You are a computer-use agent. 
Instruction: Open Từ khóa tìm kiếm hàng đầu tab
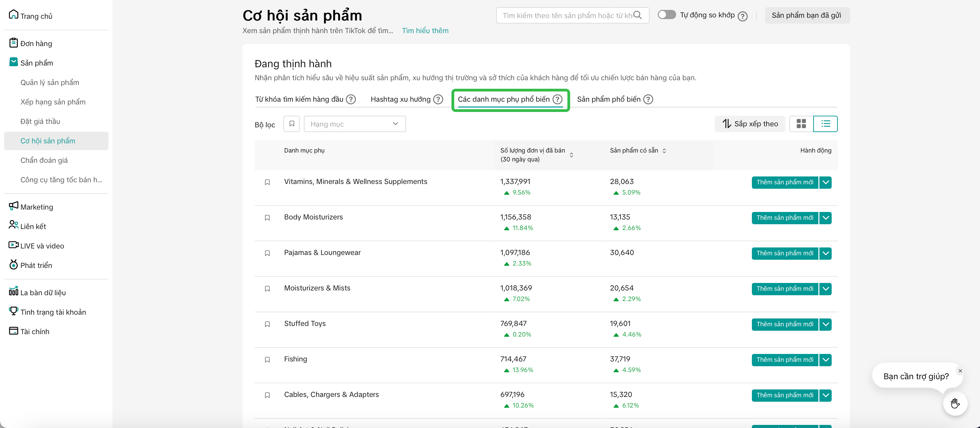coord(299,99)
